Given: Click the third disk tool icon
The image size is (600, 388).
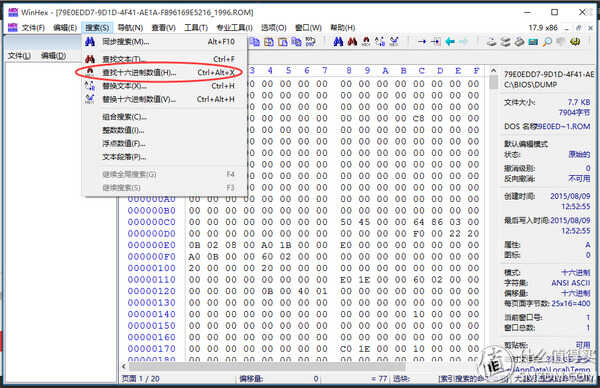Looking at the screenshot, I should click(x=519, y=42).
